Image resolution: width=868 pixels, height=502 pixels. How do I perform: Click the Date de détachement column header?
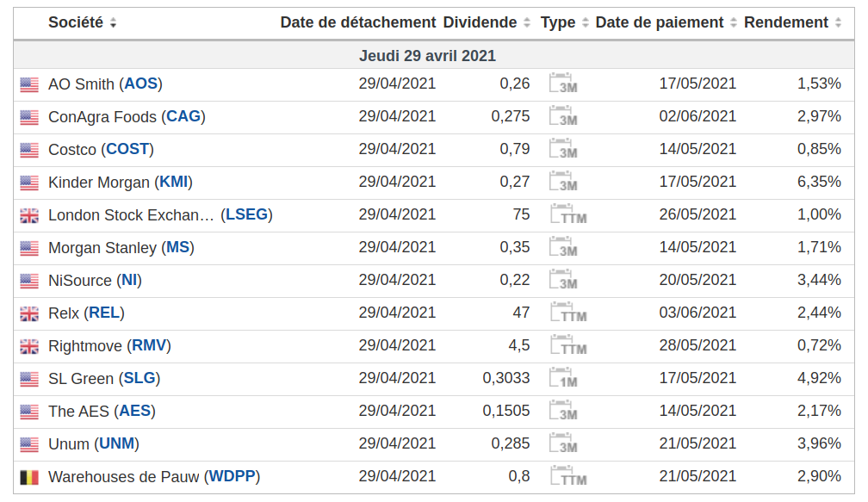tap(358, 22)
